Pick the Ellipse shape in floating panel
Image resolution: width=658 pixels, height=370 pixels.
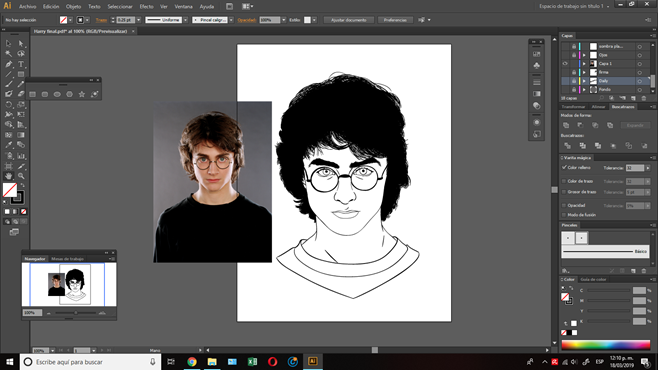57,94
